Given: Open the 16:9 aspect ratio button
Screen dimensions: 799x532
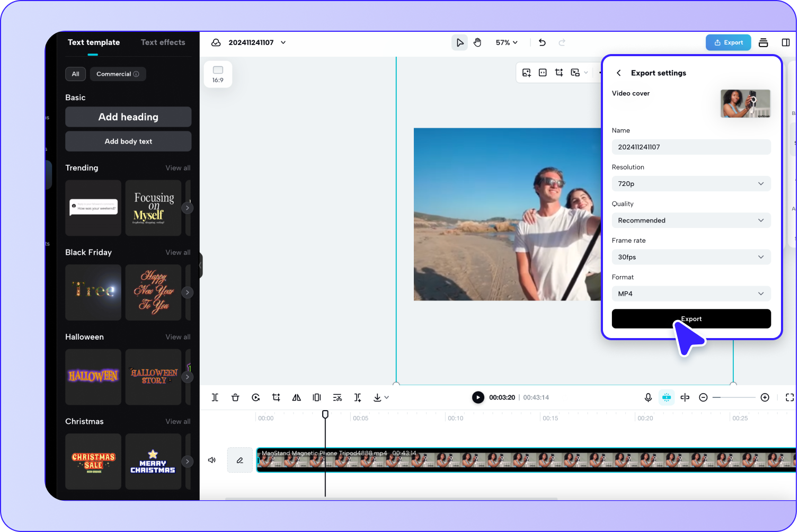Looking at the screenshot, I should (x=218, y=74).
